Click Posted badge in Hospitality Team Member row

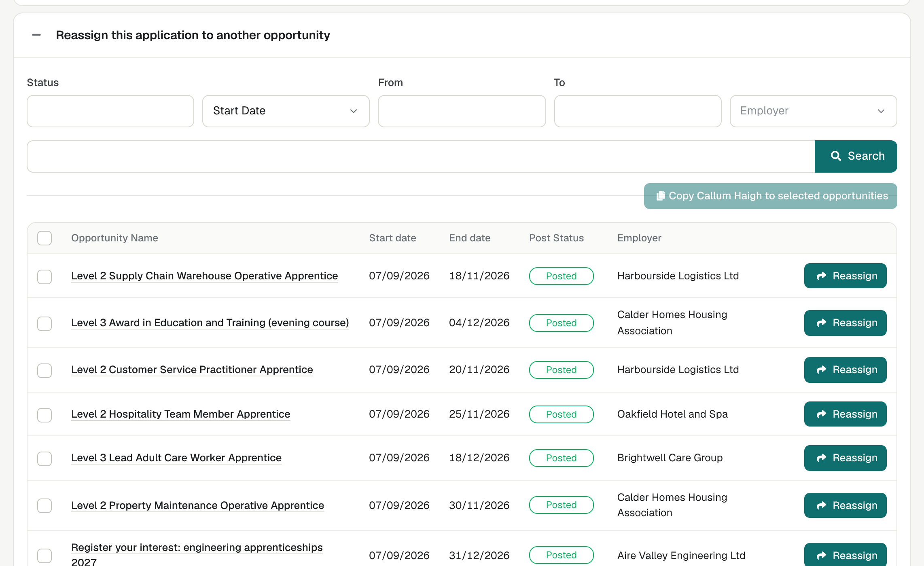[x=561, y=414]
